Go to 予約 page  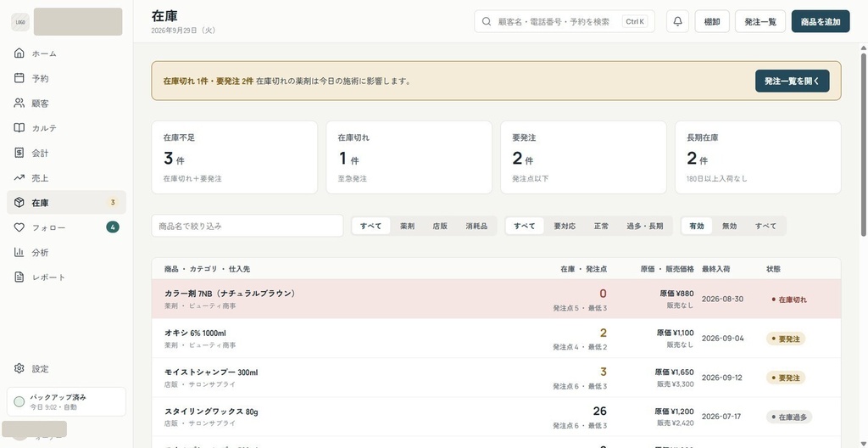[66, 78]
